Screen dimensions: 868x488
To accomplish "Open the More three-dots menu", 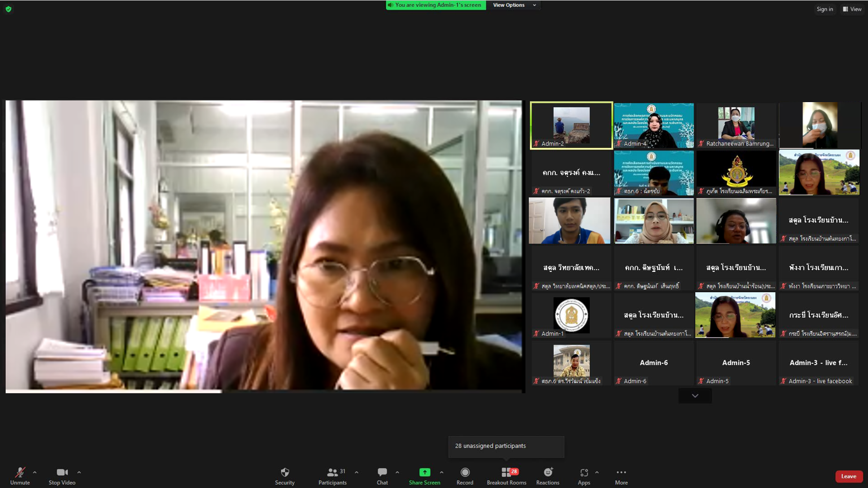I will tap(621, 472).
